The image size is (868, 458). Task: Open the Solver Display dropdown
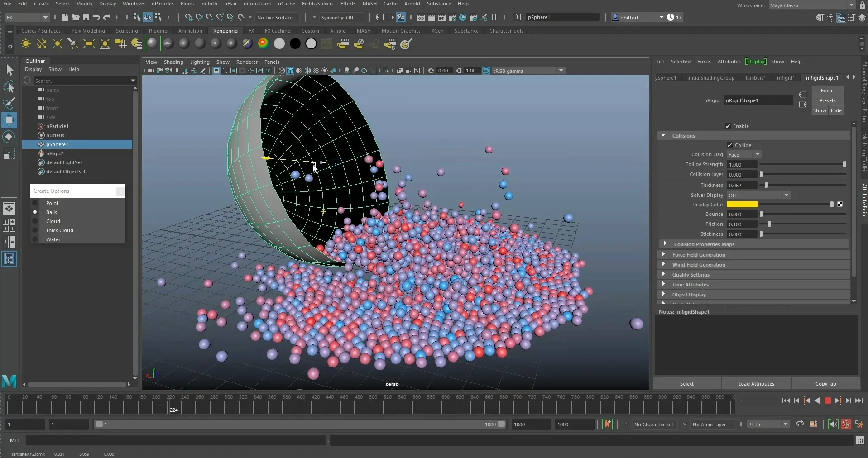coord(758,195)
